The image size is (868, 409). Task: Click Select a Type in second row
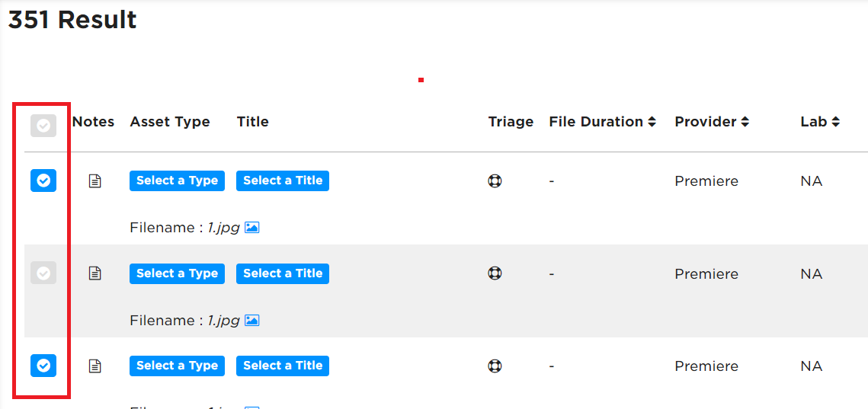[177, 273]
